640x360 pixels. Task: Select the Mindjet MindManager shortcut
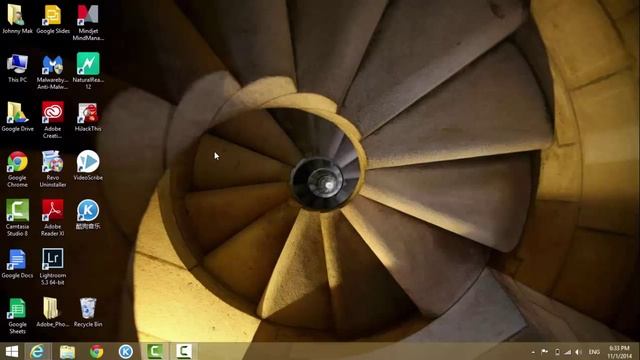(88, 22)
